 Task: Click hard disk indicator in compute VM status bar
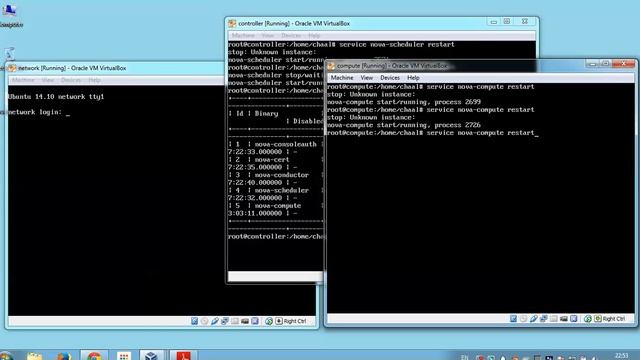513,318
